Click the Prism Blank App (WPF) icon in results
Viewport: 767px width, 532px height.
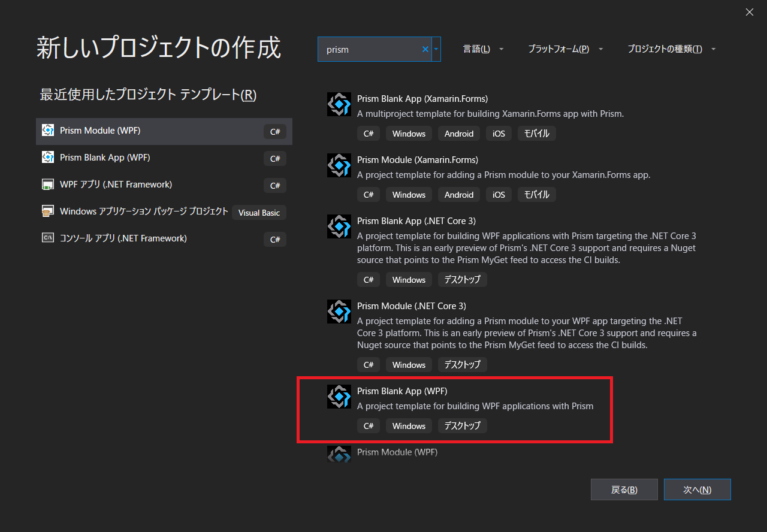(x=339, y=397)
